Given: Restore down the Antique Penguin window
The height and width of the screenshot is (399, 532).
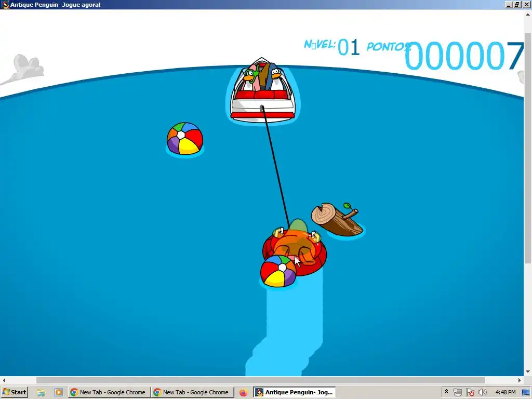Looking at the screenshot, I should click(517, 4).
